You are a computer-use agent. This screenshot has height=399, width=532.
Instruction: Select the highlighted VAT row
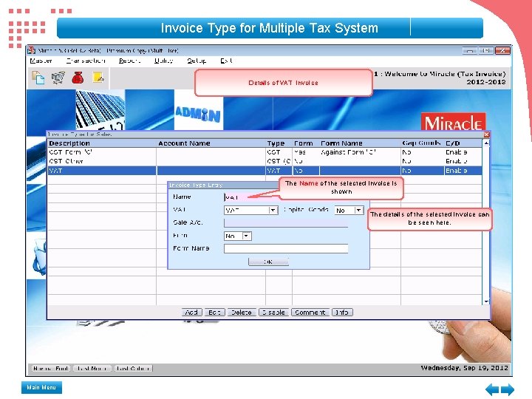[x=265, y=171]
